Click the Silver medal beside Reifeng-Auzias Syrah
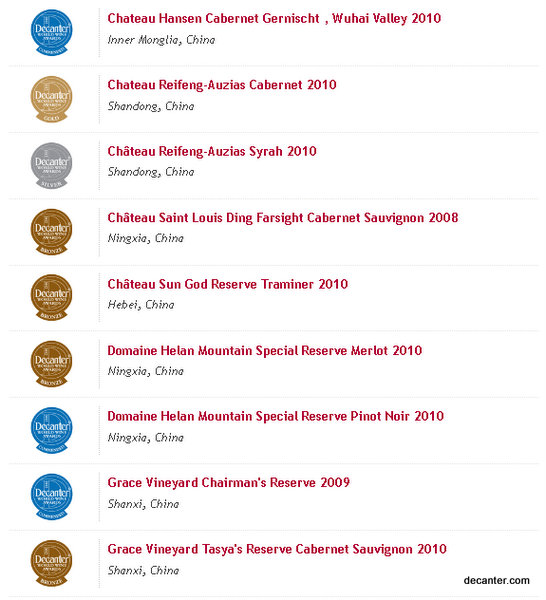This screenshot has width=546, height=600. point(51,165)
